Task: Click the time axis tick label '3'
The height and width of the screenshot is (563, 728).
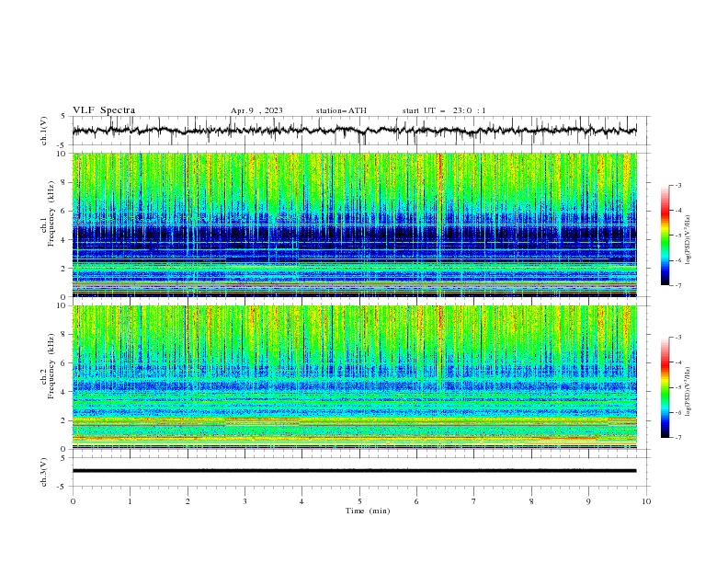Action: [245, 501]
